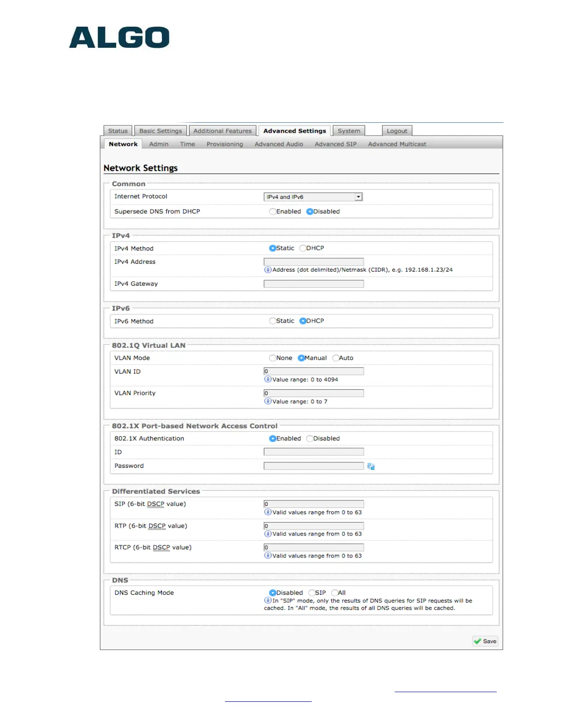Click the IPv4 Address input field
The image size is (563, 728).
pos(314,262)
